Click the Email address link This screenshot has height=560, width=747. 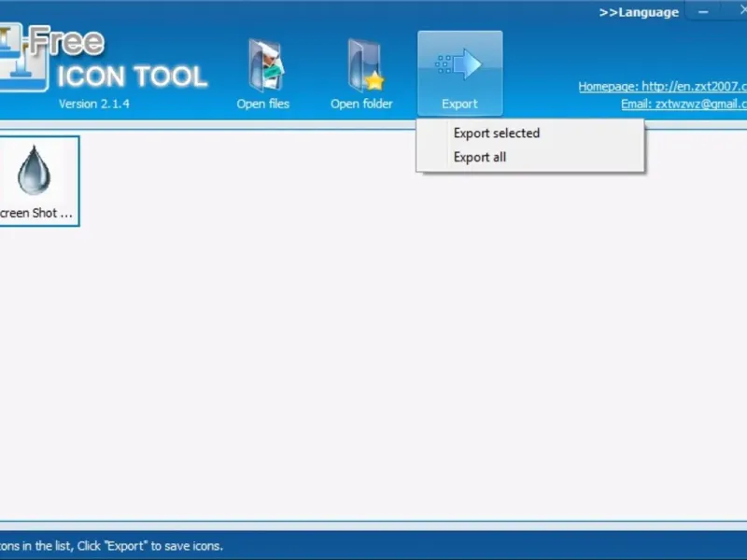(x=684, y=105)
